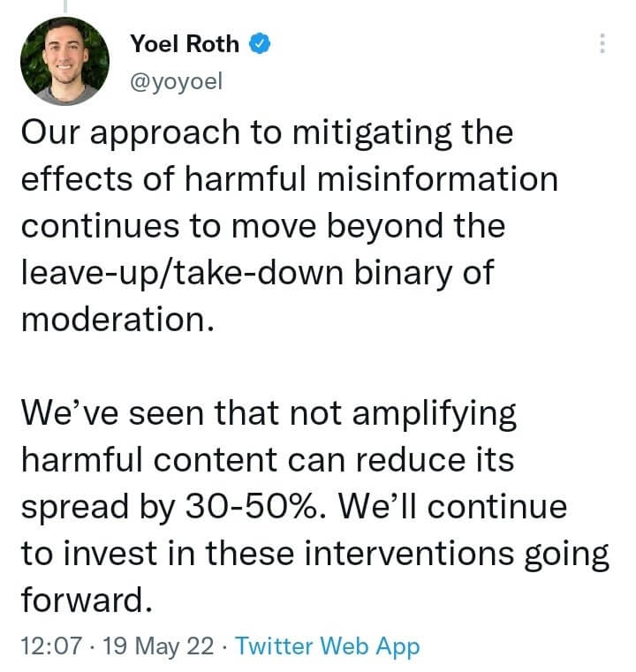Click the 12:07 timestamp
Image resolution: width=636 pixels, height=672 pixels.
51,646
